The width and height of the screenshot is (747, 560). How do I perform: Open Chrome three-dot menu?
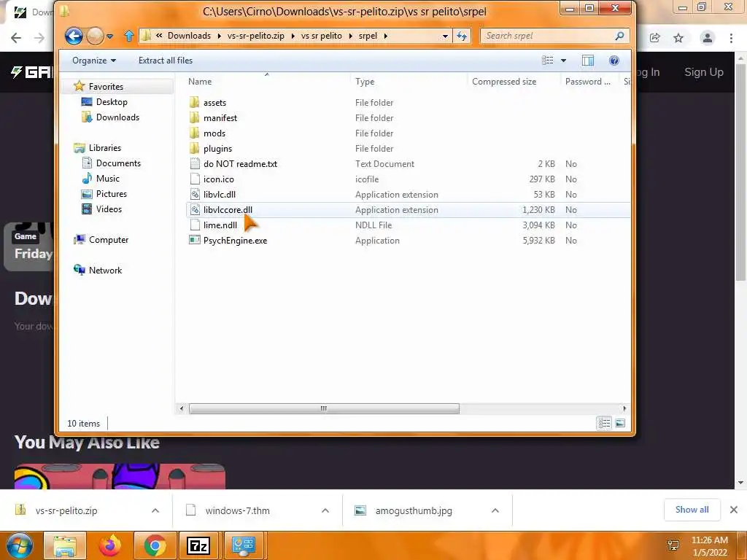731,38
